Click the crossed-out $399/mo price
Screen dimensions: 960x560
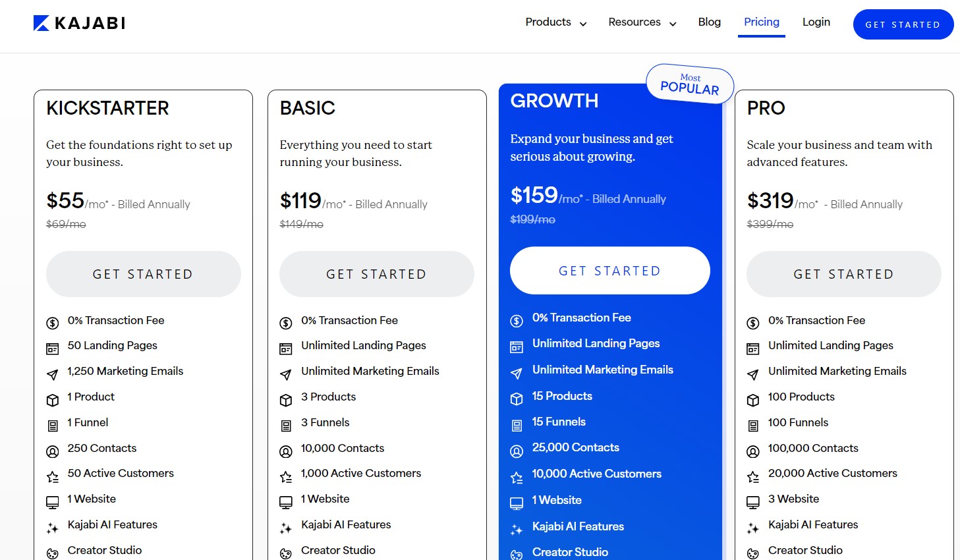pos(770,224)
